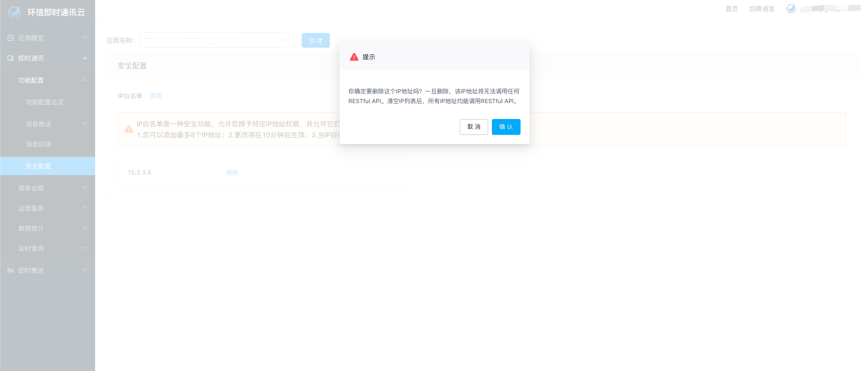868x371 pixels.
Task: Expand the 服务合规 menu chevron
Action: tap(85, 188)
